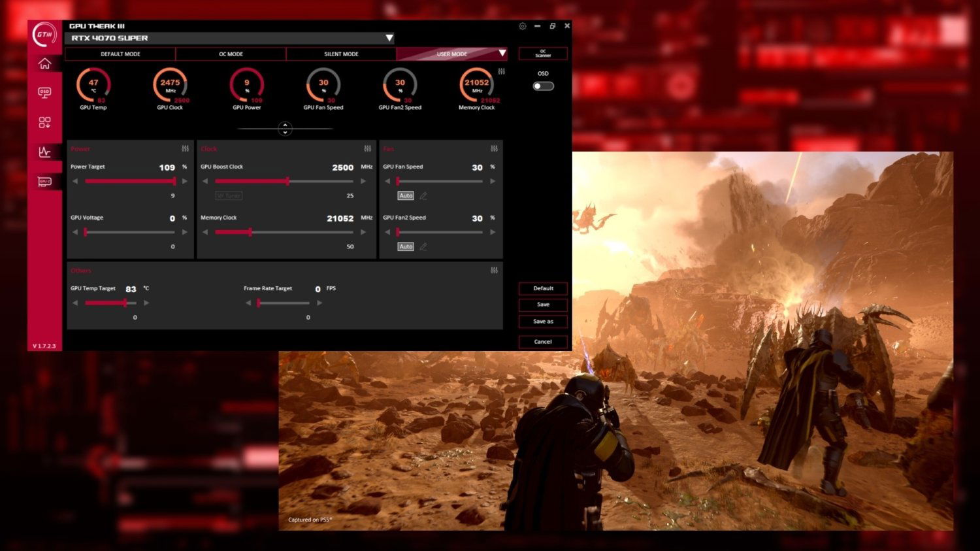Open the OSD settings page in sidebar

pyautogui.click(x=44, y=93)
